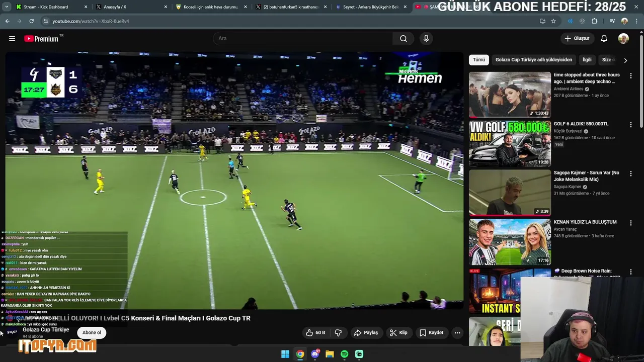Open KENAN YILDIZ'LA BULUŞTUM video title
This screenshot has height=362, width=644.
pyautogui.click(x=585, y=222)
